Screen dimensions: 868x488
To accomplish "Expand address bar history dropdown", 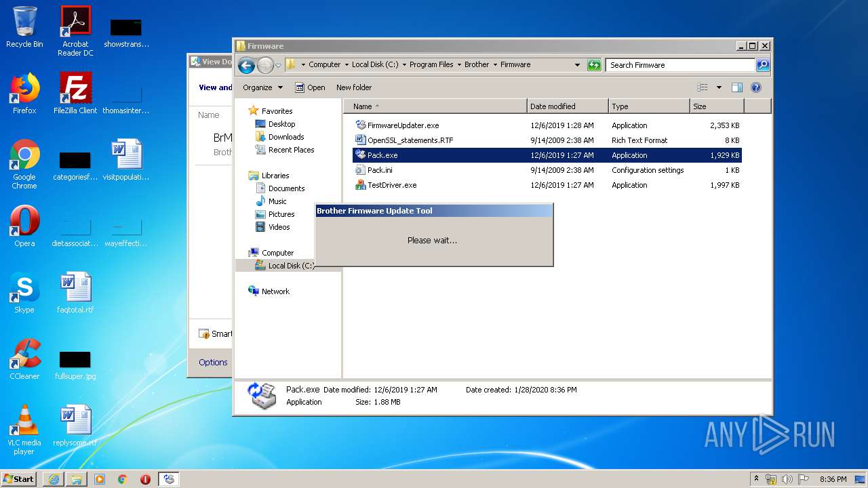I will (577, 65).
